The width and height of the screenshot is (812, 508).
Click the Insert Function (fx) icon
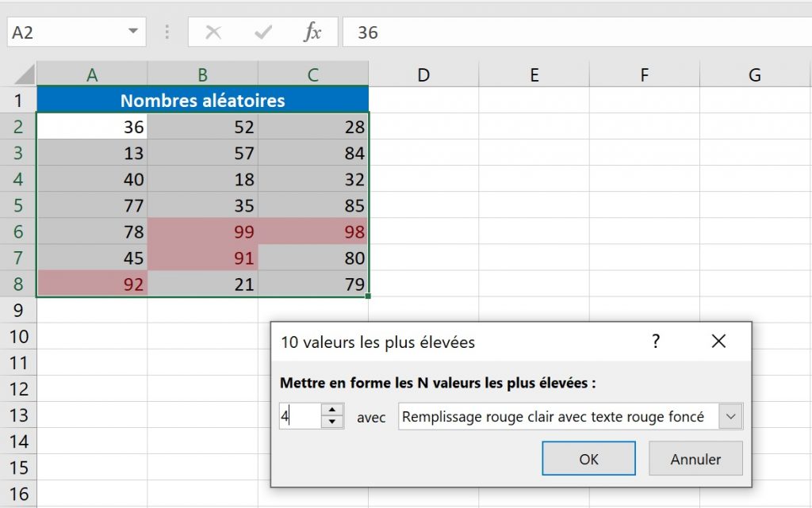click(x=312, y=32)
